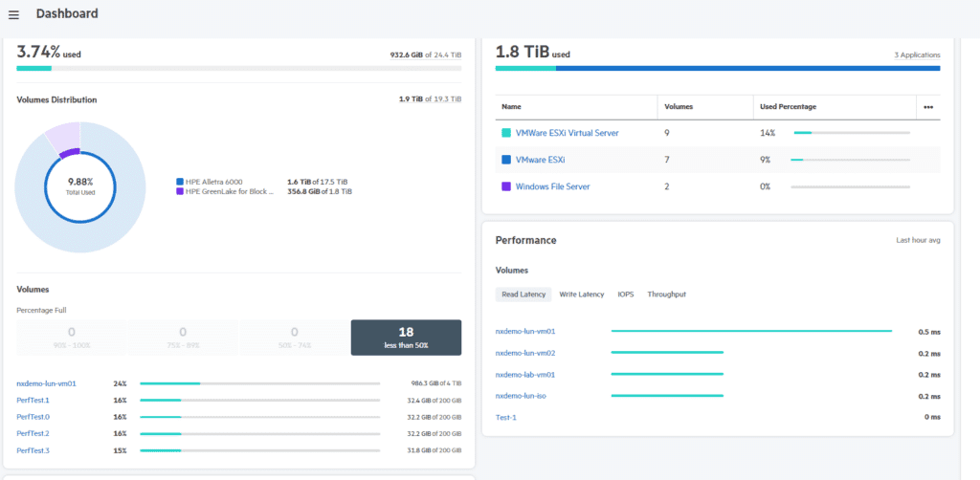Click the '1.9 TiB of 19.3 TiB' value
Screen dimensions: 980x480
click(431, 99)
